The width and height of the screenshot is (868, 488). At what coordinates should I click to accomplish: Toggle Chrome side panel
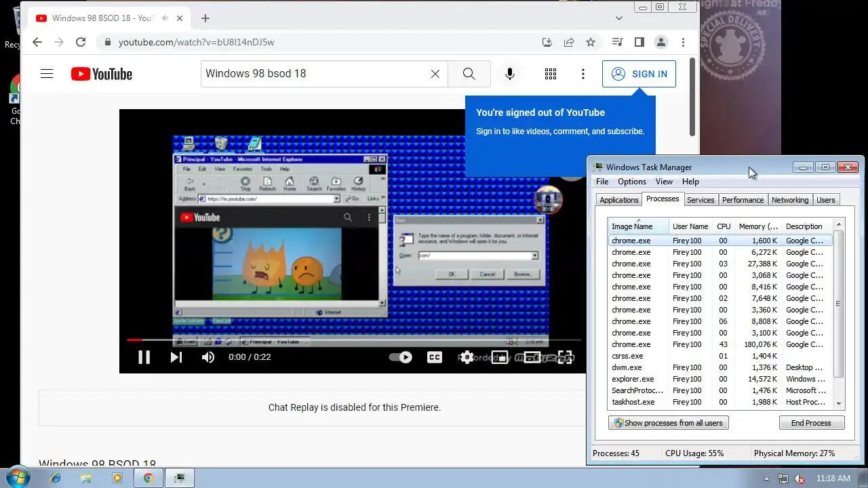[x=639, y=42]
